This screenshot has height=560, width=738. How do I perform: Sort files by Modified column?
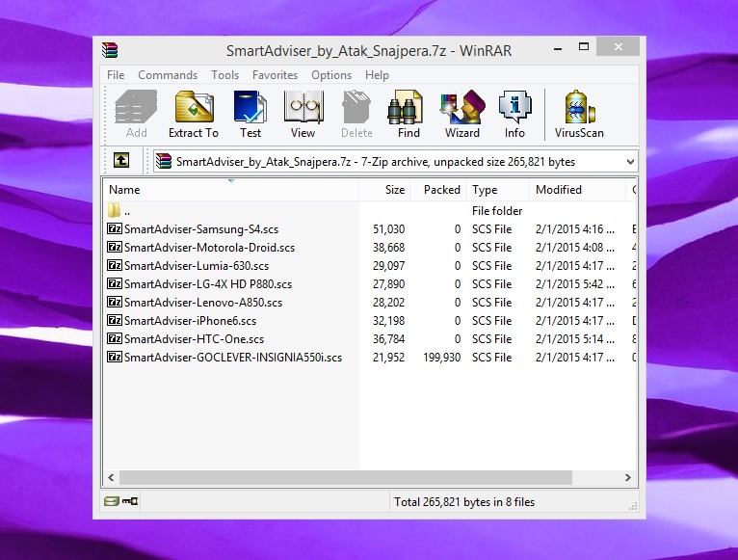(x=577, y=190)
